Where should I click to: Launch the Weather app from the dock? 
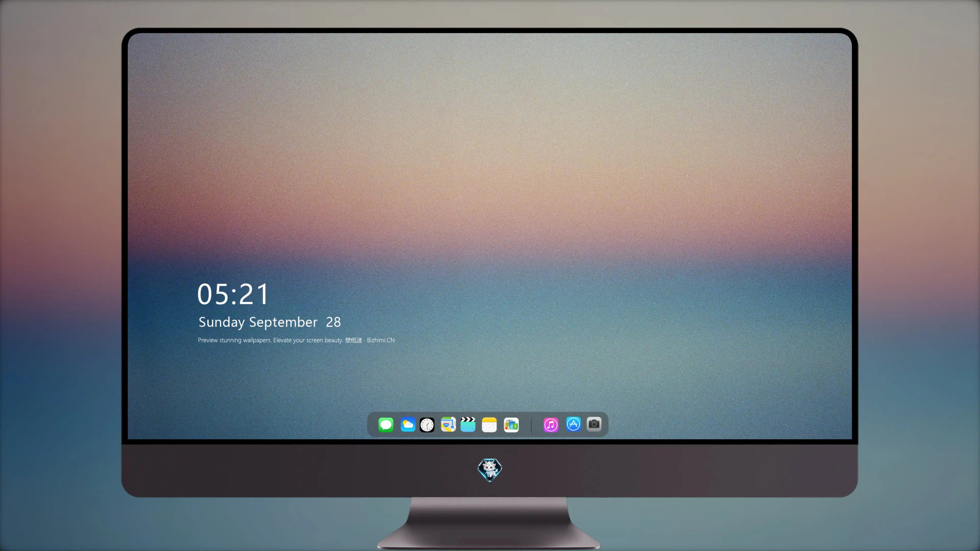[408, 424]
